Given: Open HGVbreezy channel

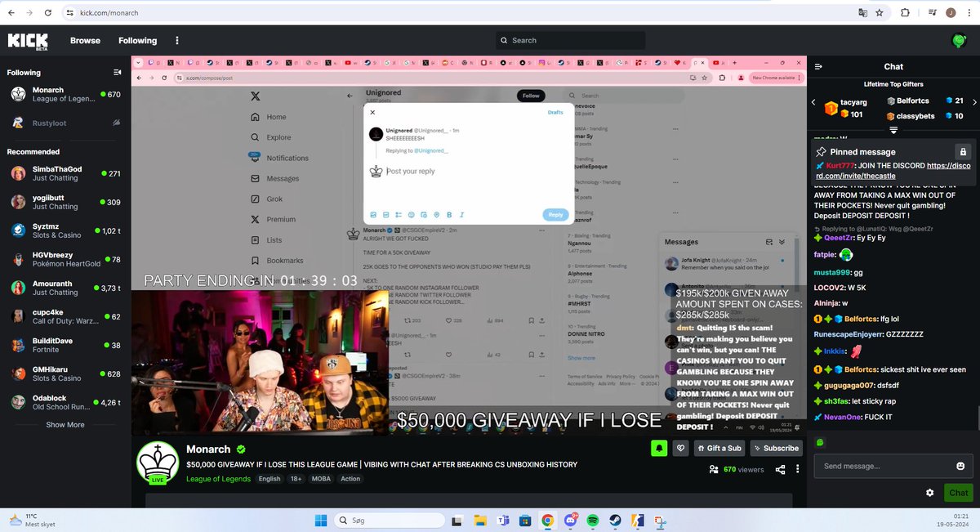Looking at the screenshot, I should (65, 259).
